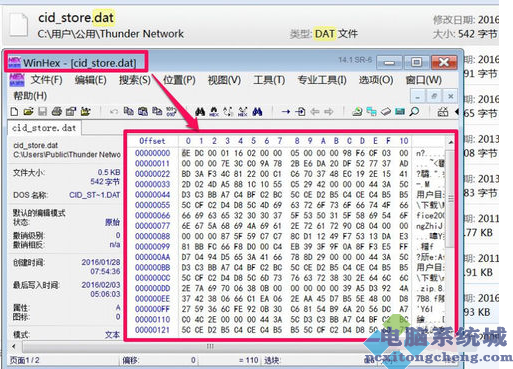
Task: Open the 搜索(S) menu
Action: 135,80
